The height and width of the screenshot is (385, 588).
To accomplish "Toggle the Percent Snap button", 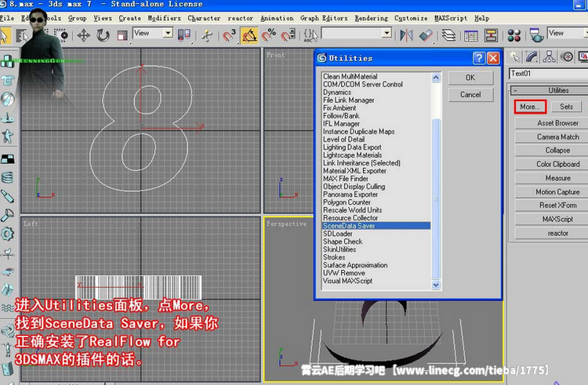I will coord(268,35).
